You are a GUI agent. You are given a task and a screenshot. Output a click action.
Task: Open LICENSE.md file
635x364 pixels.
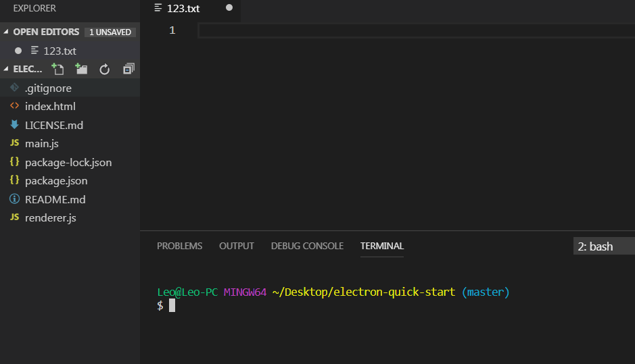point(70,125)
